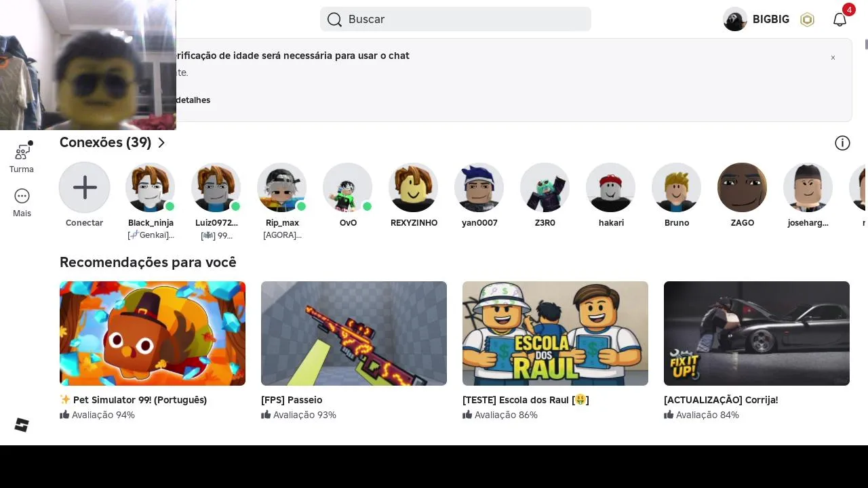Click Recomendações para você heading
868x488 pixels.
[148, 262]
